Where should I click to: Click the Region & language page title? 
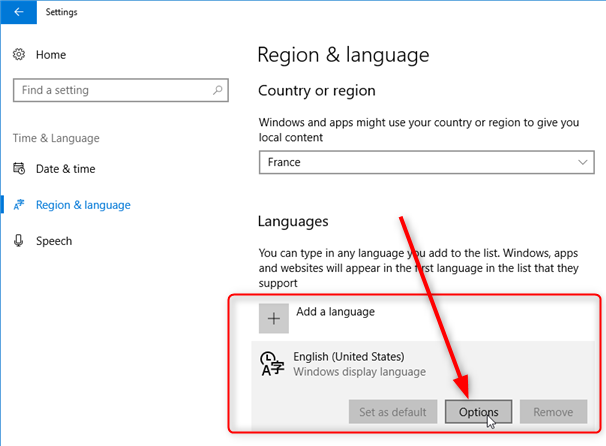point(343,55)
